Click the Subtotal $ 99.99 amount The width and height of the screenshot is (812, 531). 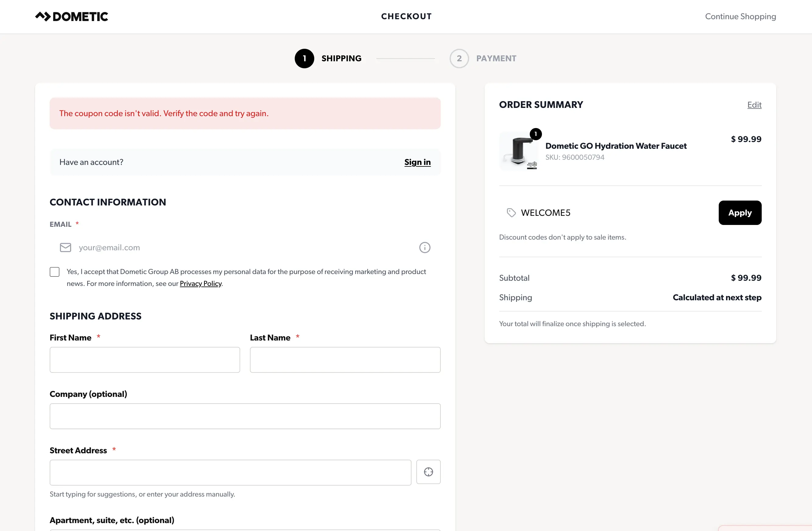(746, 278)
